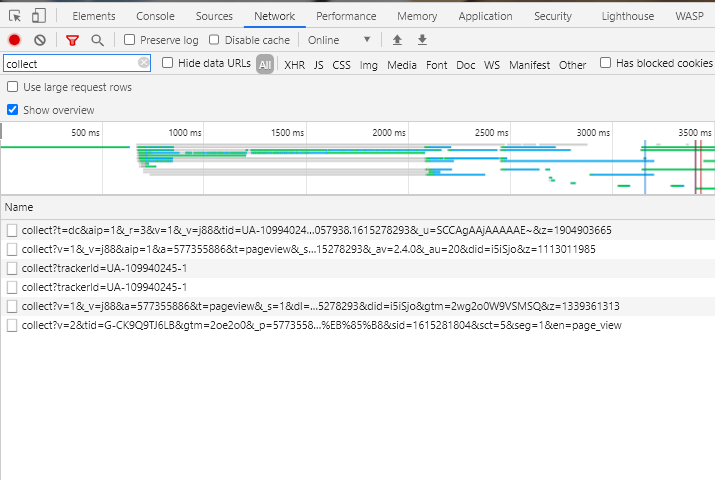Screen dimensions: 715x480
Task: Open the network search magnifier icon
Action: [x=97, y=40]
